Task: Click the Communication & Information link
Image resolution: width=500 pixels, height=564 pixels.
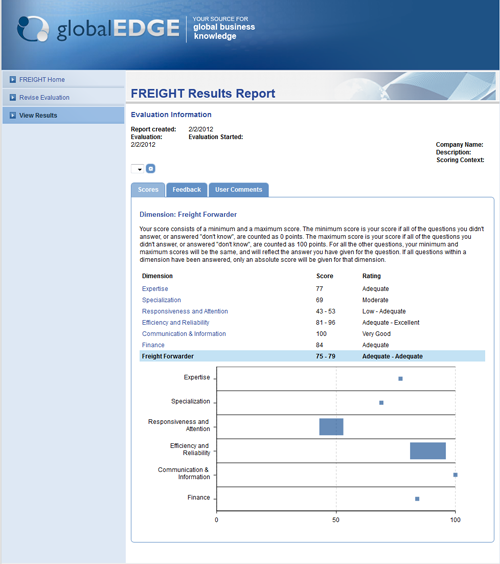Action: click(184, 334)
